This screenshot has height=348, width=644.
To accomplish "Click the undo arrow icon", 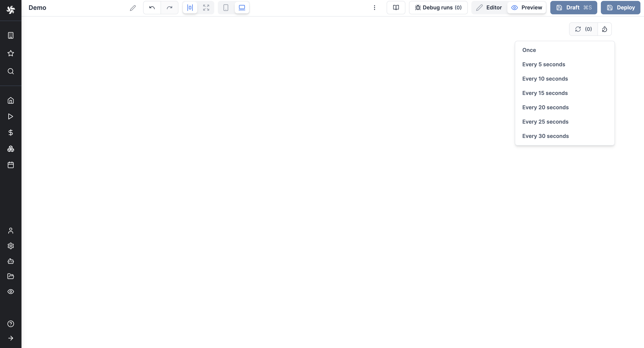I will [x=152, y=8].
